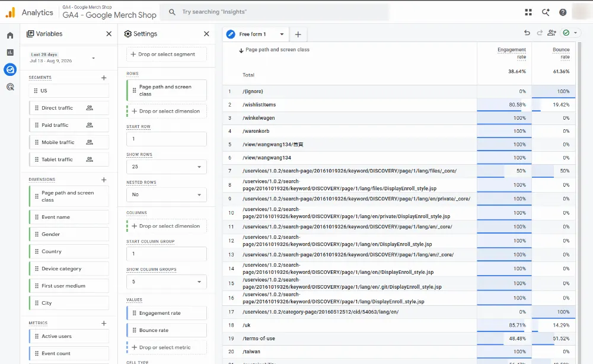The width and height of the screenshot is (593, 364).
Task: Open the Insights sparkle search icon
Action: point(546,12)
